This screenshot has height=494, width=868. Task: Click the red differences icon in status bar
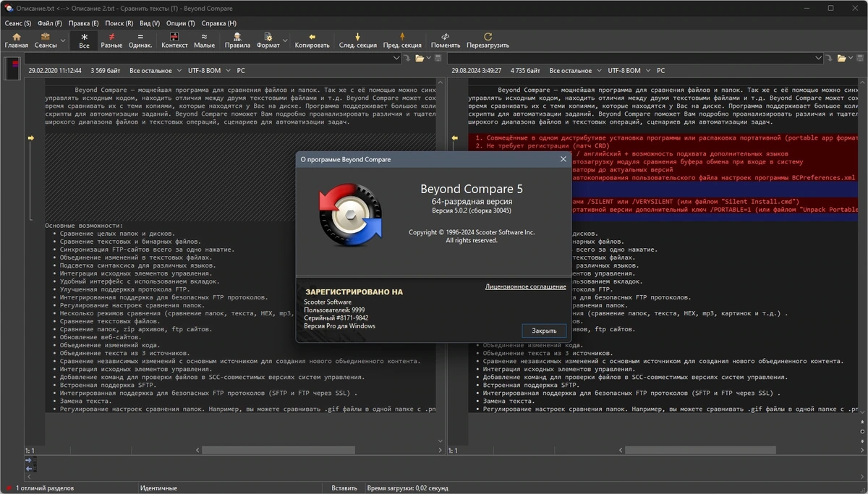pyautogui.click(x=8, y=488)
